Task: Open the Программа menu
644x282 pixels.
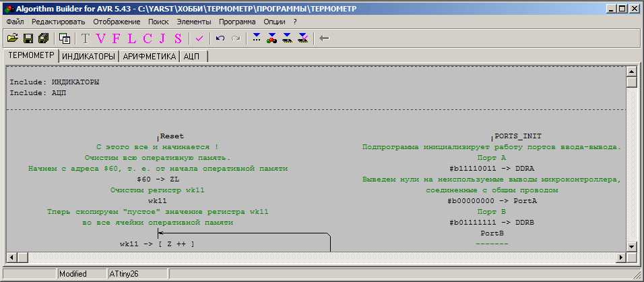Action: click(x=237, y=22)
